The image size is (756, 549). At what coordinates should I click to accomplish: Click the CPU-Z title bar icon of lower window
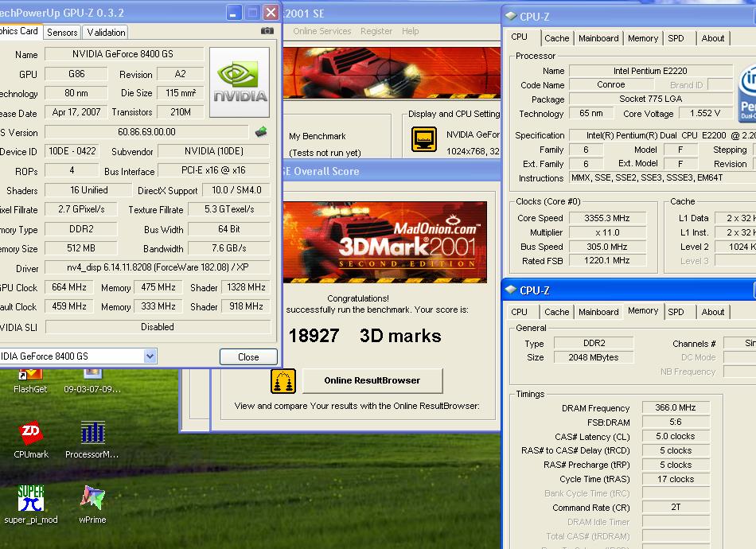(x=511, y=290)
